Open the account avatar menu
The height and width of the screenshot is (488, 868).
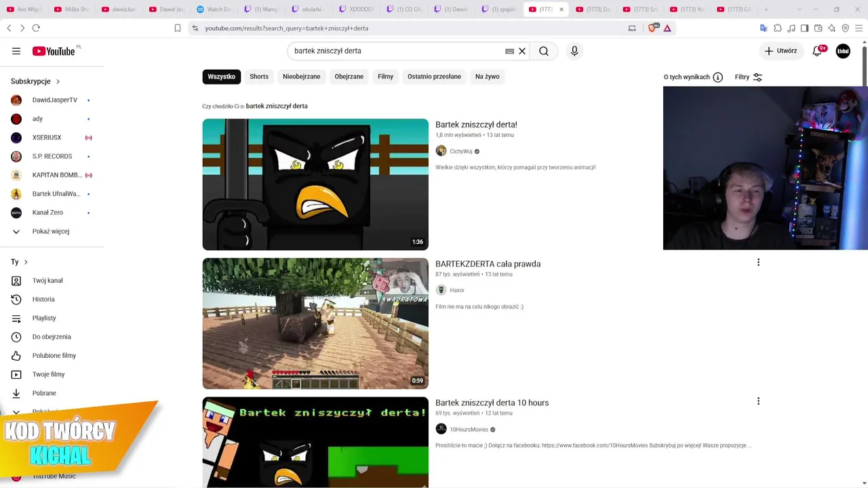pyautogui.click(x=843, y=51)
